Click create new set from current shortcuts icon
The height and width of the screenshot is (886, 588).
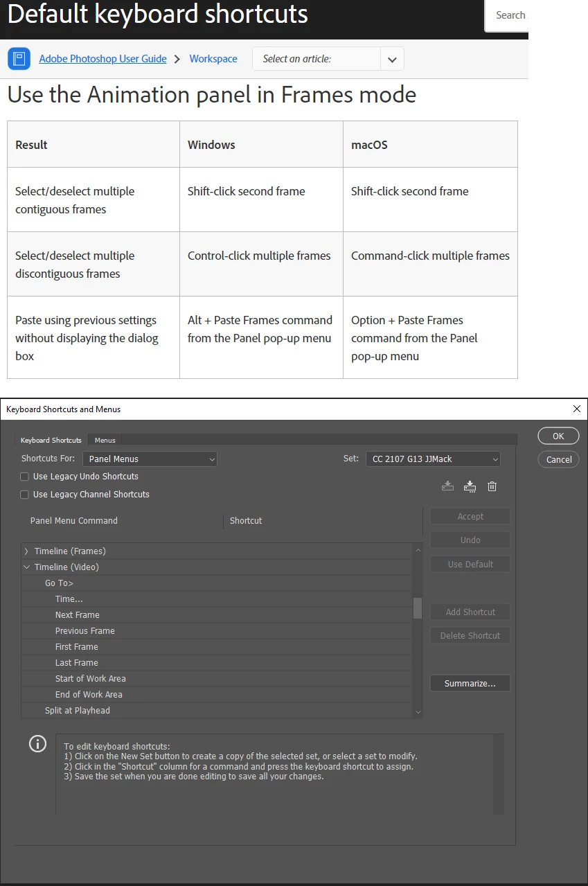[x=470, y=486]
